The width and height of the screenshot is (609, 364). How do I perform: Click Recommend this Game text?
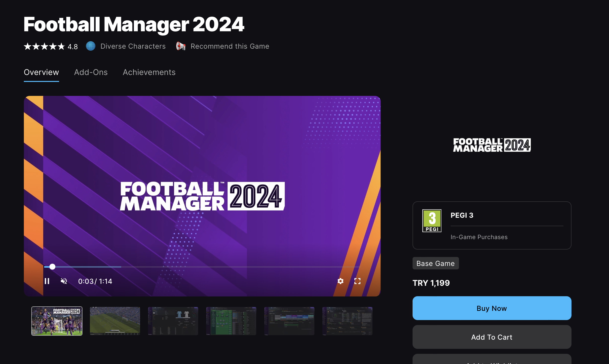pos(230,46)
